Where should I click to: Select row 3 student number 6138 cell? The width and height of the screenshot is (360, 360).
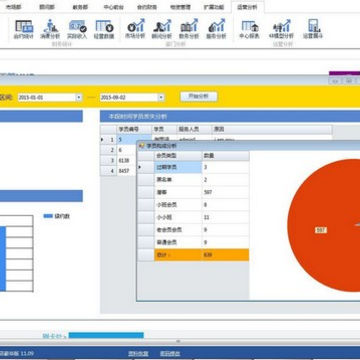coord(127,160)
